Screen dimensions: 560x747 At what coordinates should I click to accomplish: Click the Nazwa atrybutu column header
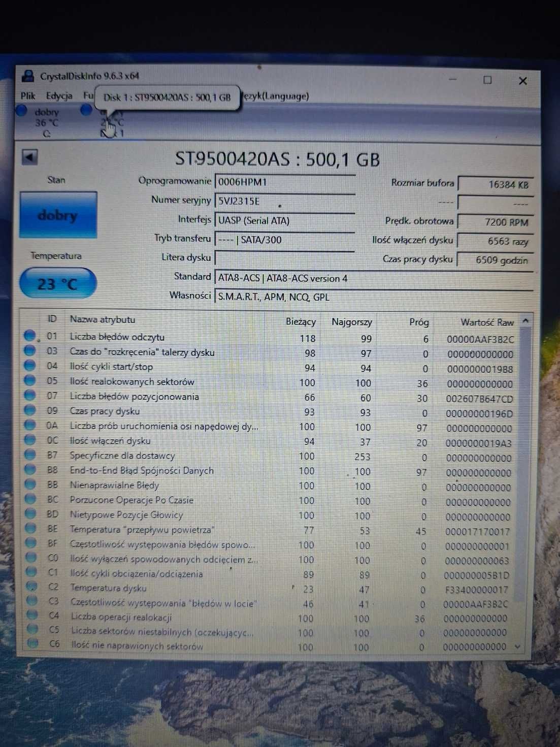point(103,319)
